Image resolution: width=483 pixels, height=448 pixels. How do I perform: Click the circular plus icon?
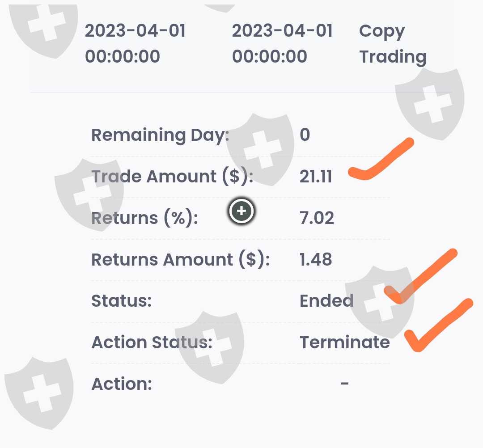tap(241, 211)
